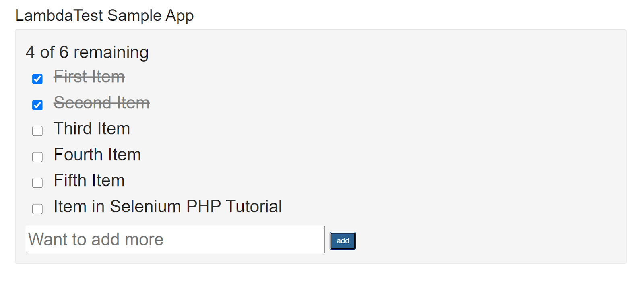Click the '4 of 6 remaining' counter
The image size is (644, 284).
pos(87,52)
